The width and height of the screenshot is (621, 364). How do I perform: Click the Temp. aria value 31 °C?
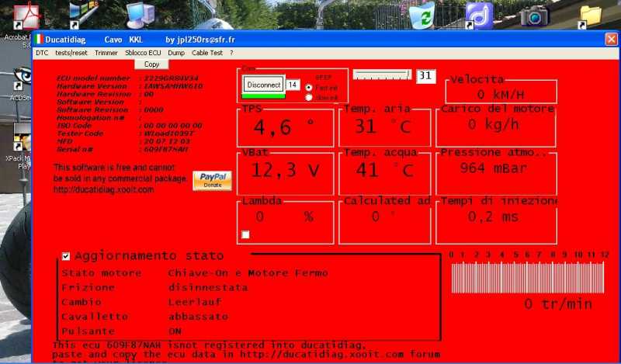coord(383,127)
